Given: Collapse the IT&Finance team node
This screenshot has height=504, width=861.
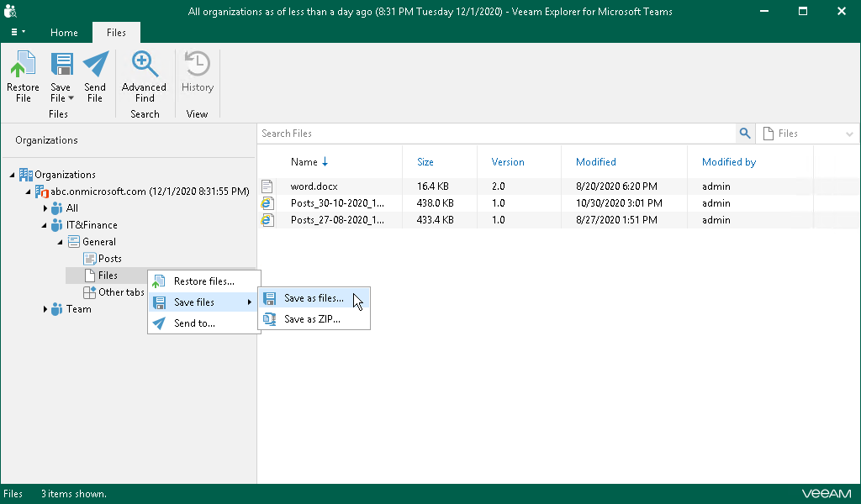Looking at the screenshot, I should [x=45, y=225].
